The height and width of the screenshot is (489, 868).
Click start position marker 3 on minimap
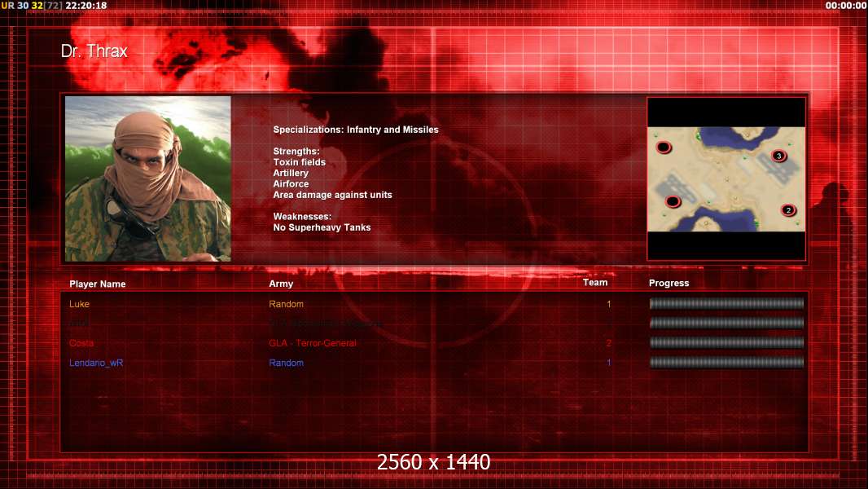[779, 156]
